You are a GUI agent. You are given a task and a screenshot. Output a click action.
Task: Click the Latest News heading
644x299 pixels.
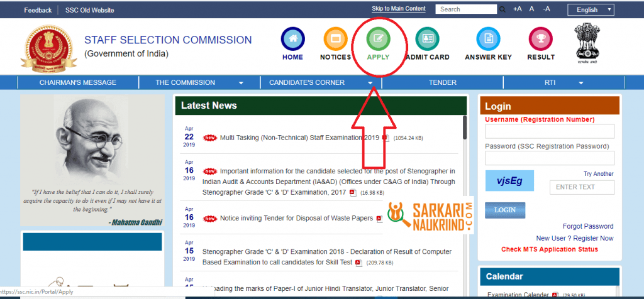tap(209, 106)
